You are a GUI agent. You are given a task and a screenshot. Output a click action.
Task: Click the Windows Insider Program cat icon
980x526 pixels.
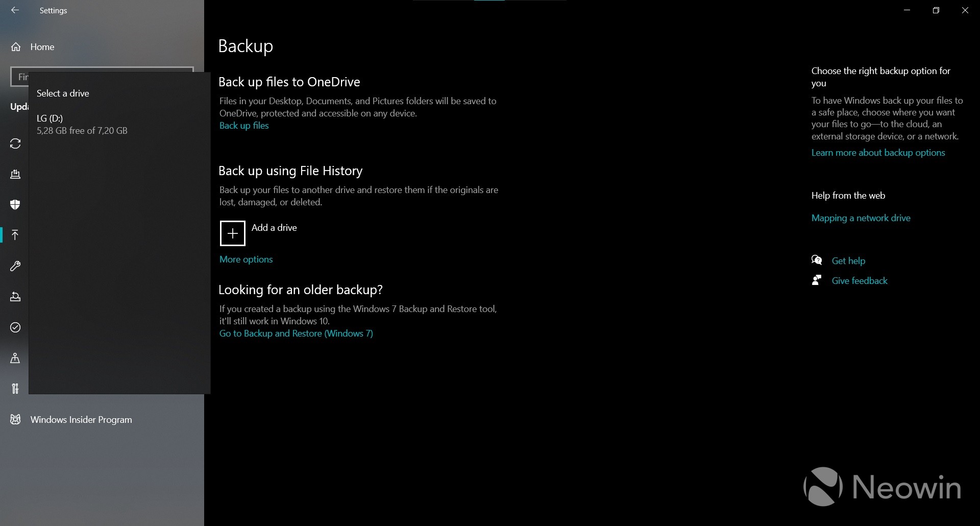(x=15, y=419)
